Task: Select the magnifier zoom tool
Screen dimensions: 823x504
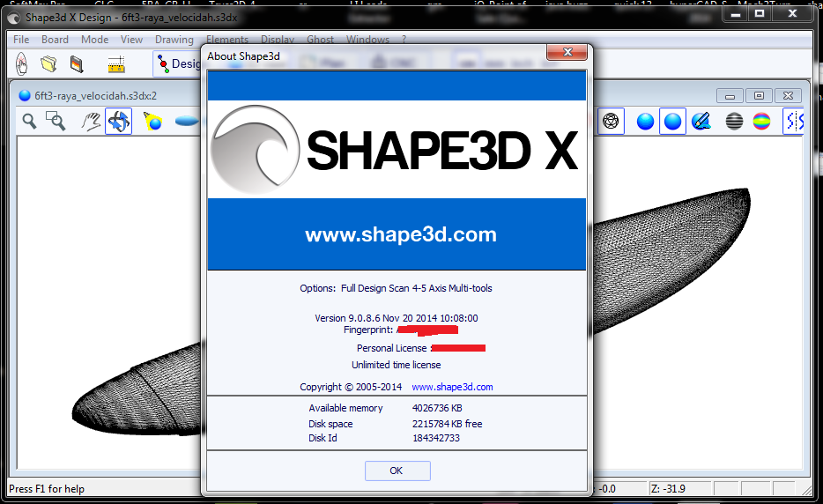Action: coord(29,122)
